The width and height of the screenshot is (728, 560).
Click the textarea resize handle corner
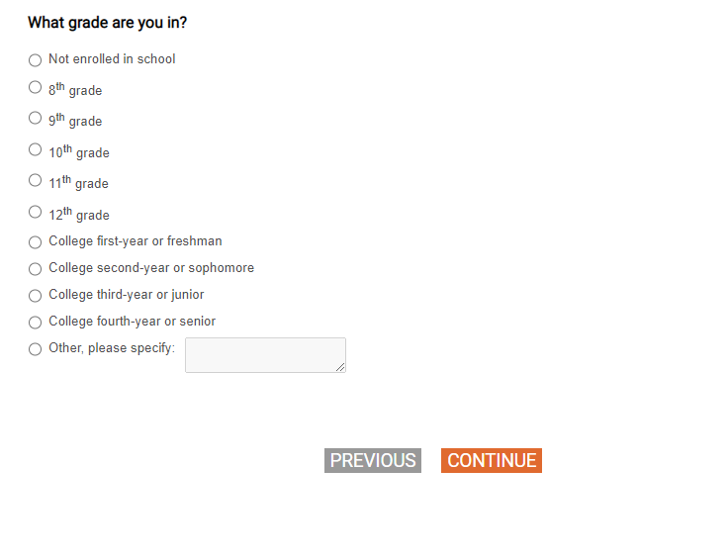click(x=340, y=367)
